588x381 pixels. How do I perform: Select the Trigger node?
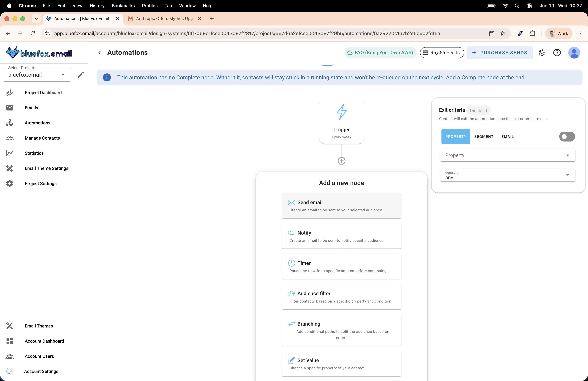coord(341,121)
